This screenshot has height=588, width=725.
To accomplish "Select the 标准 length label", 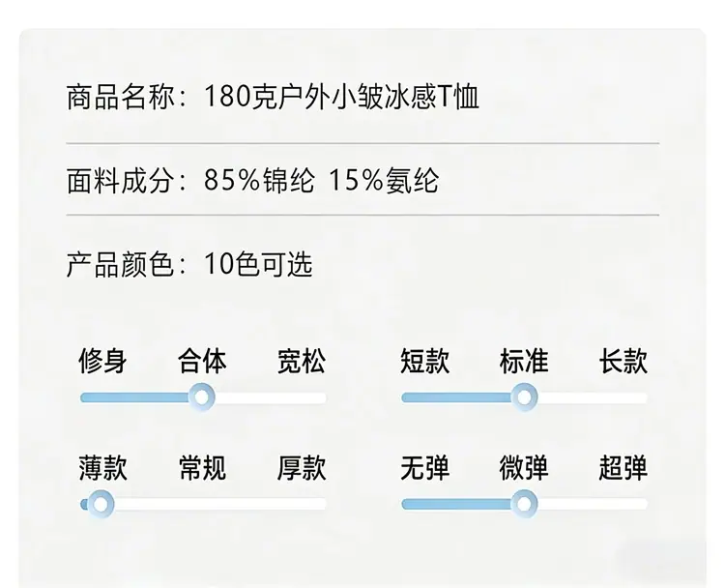I will click(x=524, y=361).
